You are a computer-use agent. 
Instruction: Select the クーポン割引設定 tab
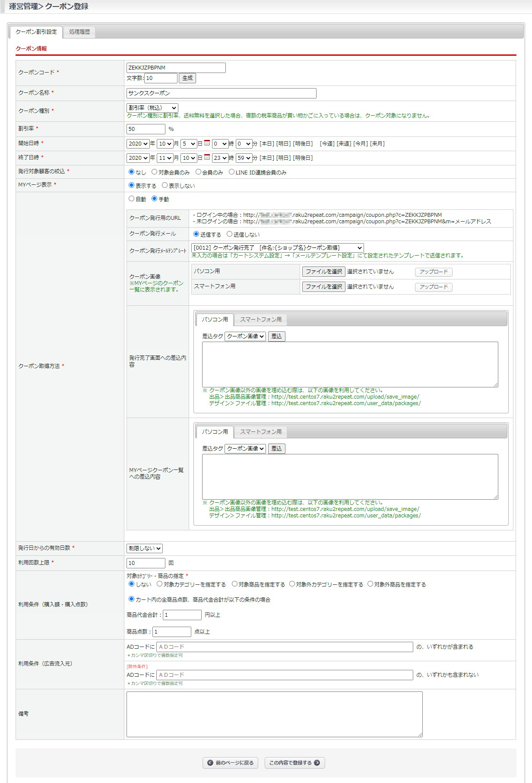tap(36, 32)
